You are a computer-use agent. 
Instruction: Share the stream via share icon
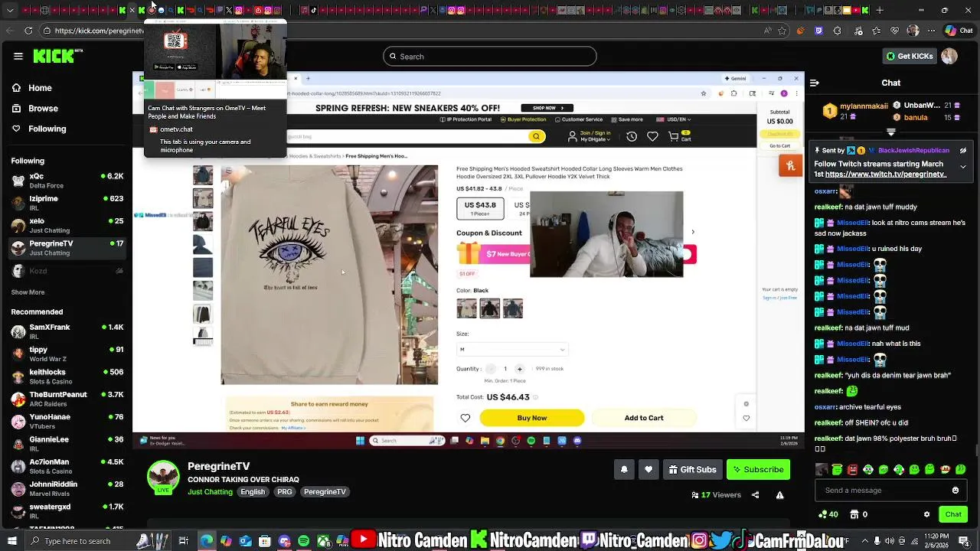755,495
